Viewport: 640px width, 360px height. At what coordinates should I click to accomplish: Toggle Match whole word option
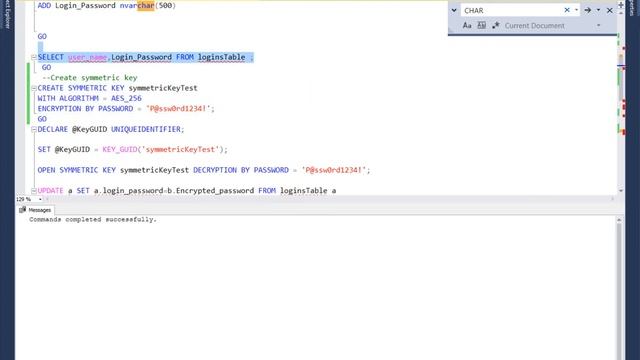[482, 25]
